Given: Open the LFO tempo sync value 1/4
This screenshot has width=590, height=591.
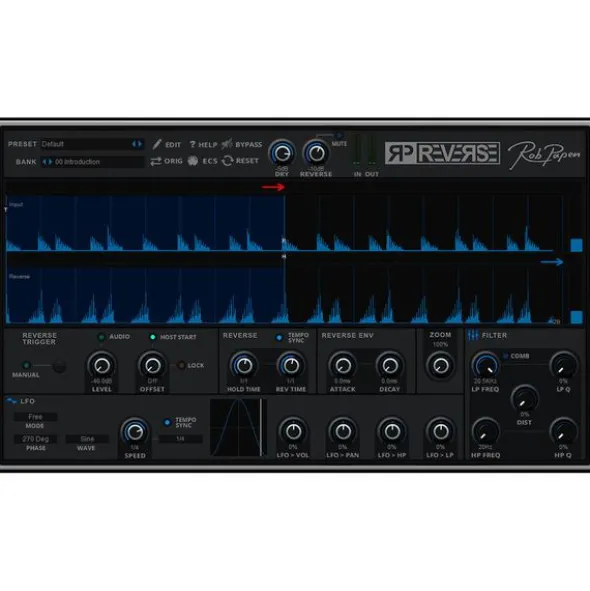Looking at the screenshot, I should coord(180,439).
